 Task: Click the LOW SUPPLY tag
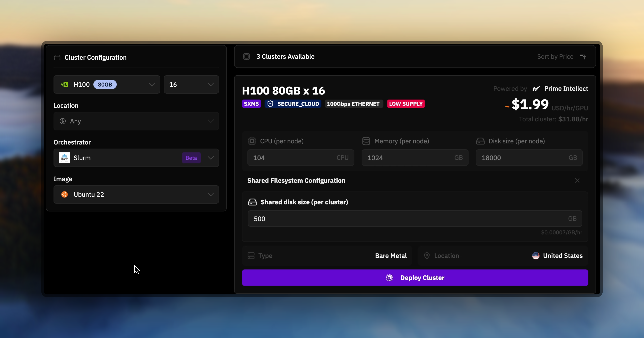pos(406,104)
